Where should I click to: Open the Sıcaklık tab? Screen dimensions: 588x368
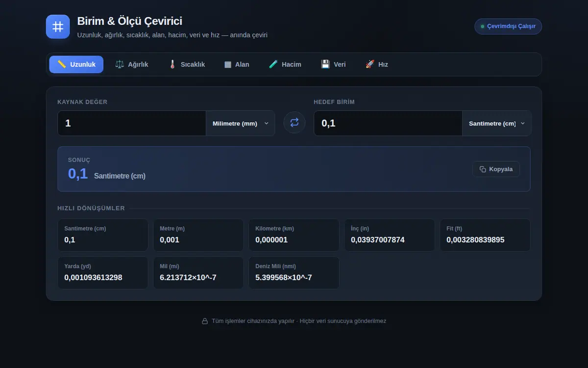pyautogui.click(x=187, y=64)
